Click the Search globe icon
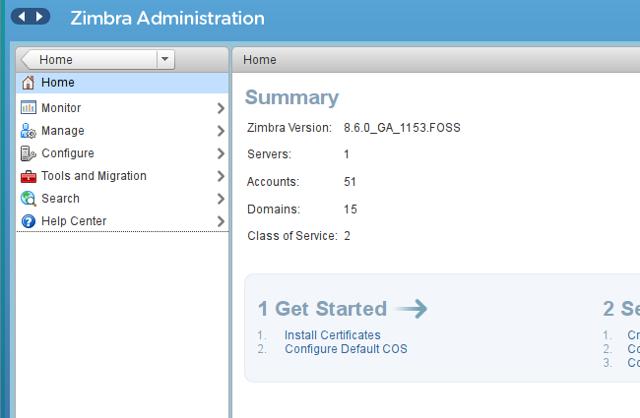Screen dimensions: 640x418 (x=28, y=199)
